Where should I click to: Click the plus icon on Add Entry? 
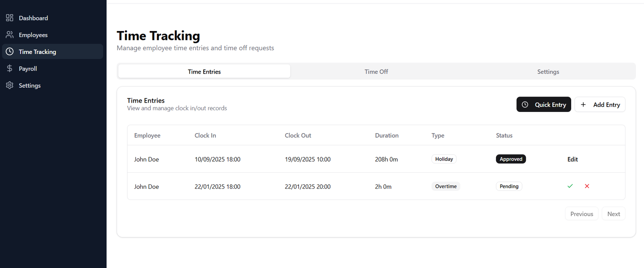click(583, 105)
